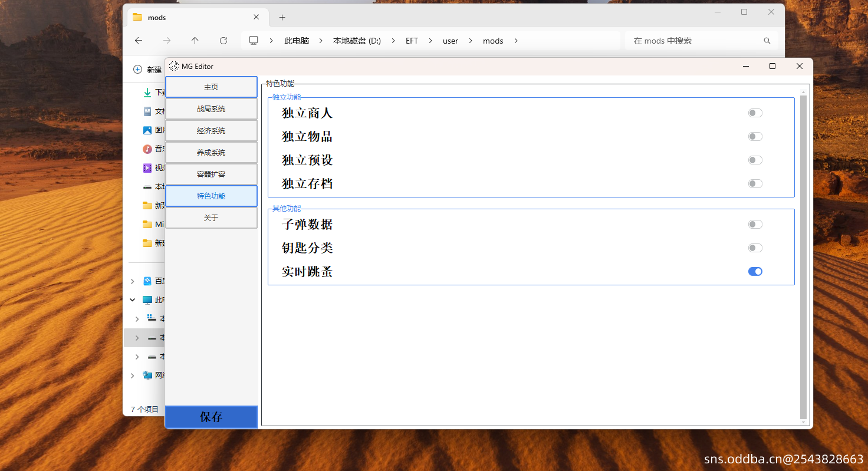Expand the chevron before 此电脑 in the path

pyautogui.click(x=271, y=41)
